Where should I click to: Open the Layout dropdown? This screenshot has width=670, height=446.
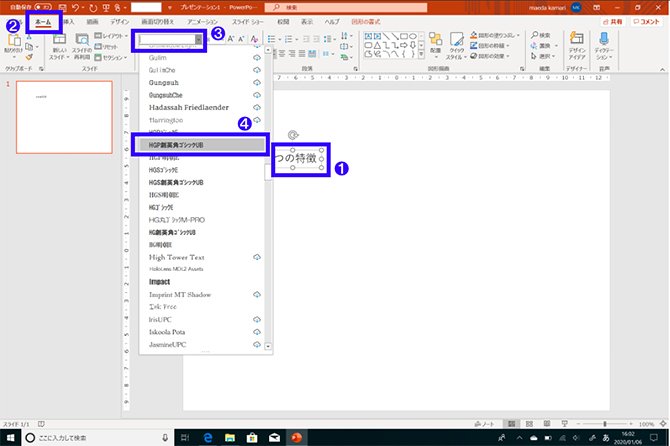pyautogui.click(x=111, y=36)
